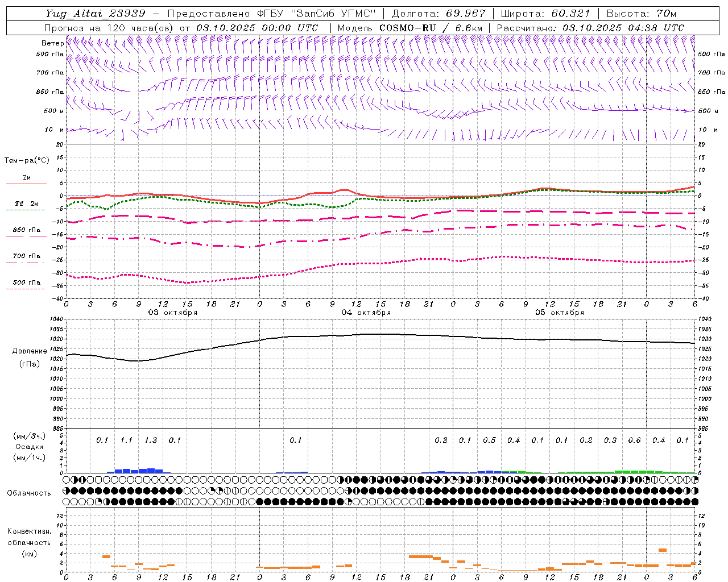Image resolution: width=728 pixels, height=582 pixels.
Task: Click the 0.2 three-hour precipitation value
Action: 586,440
